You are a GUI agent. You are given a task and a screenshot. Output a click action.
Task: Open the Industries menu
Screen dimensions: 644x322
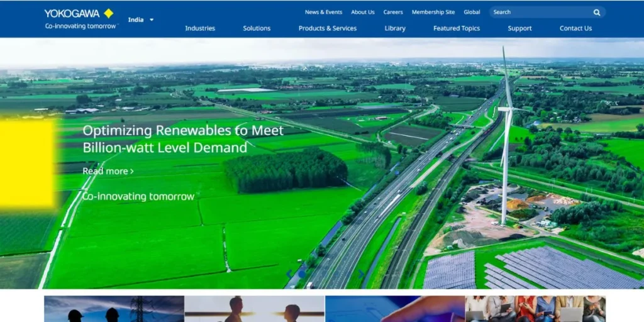(200, 28)
